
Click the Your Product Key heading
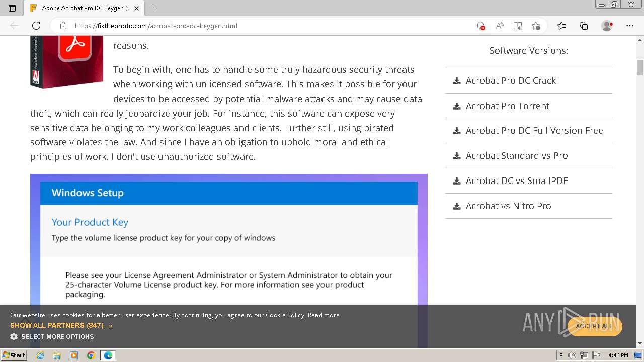90,222
